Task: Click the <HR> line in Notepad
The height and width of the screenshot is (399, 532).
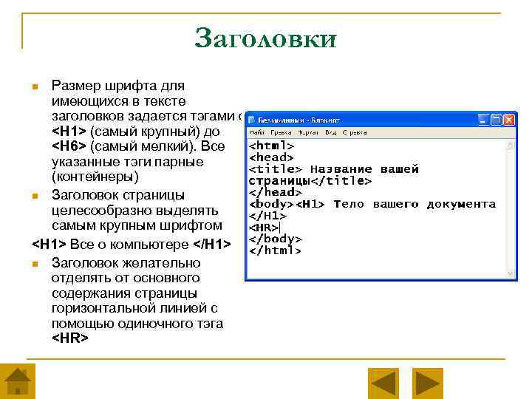Action: pyautogui.click(x=264, y=228)
